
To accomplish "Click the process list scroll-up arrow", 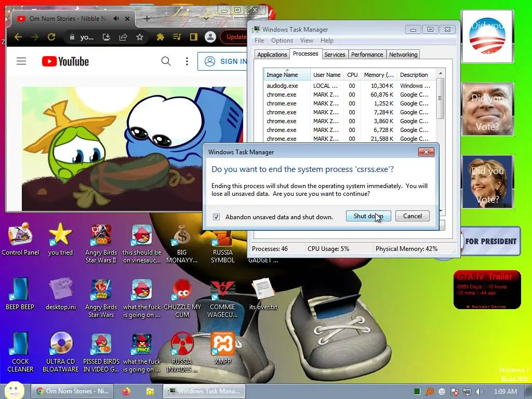I will click(x=441, y=73).
